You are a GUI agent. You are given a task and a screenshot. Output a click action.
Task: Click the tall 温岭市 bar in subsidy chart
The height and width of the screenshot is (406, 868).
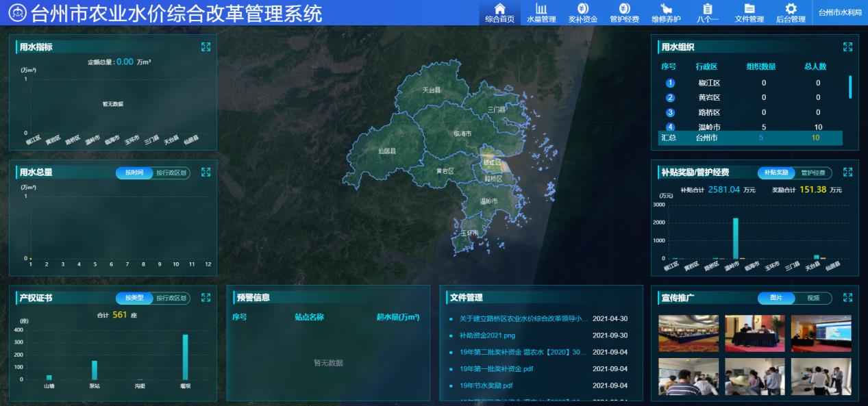pos(735,238)
